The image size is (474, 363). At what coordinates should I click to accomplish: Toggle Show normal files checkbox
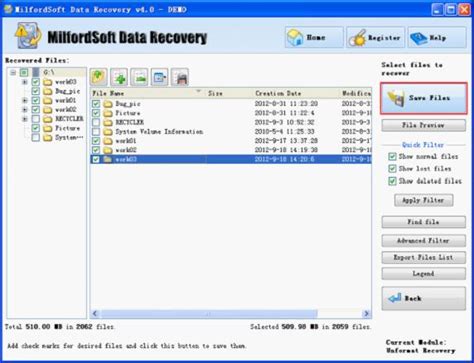(x=392, y=156)
